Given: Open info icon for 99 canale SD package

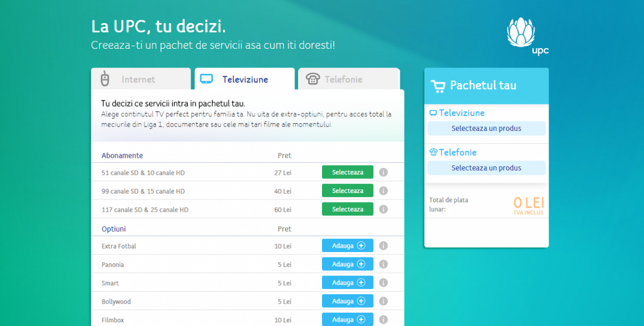Looking at the screenshot, I should pyautogui.click(x=383, y=191).
